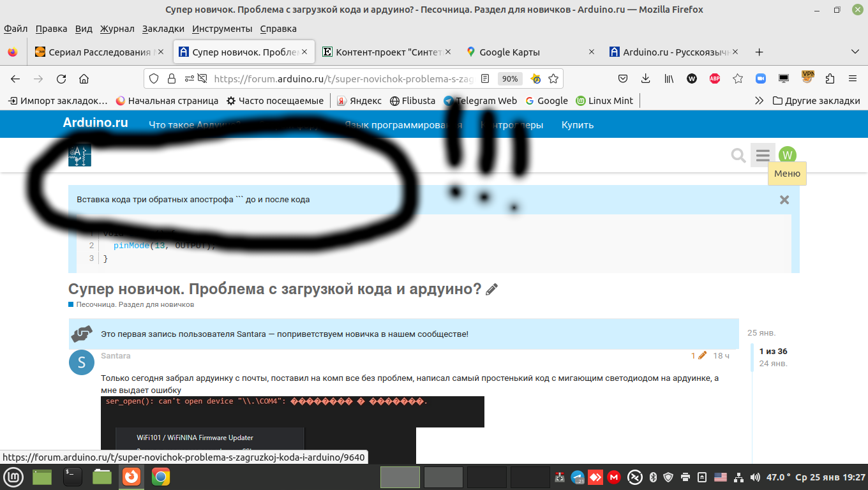Reload the current page
Image resolution: width=868 pixels, height=490 pixels.
(61, 79)
